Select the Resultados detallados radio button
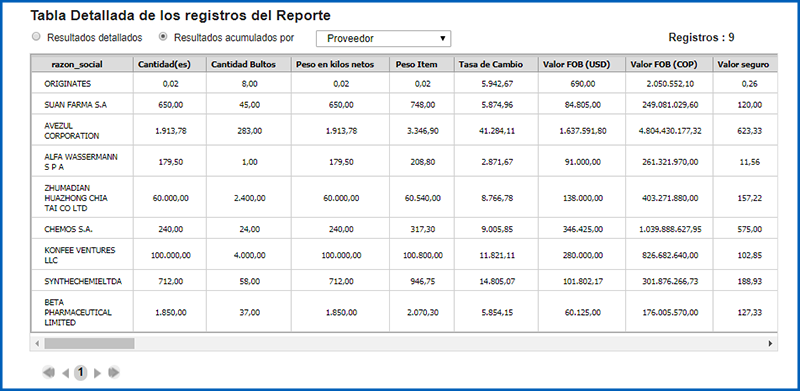The image size is (800, 391). pos(36,37)
